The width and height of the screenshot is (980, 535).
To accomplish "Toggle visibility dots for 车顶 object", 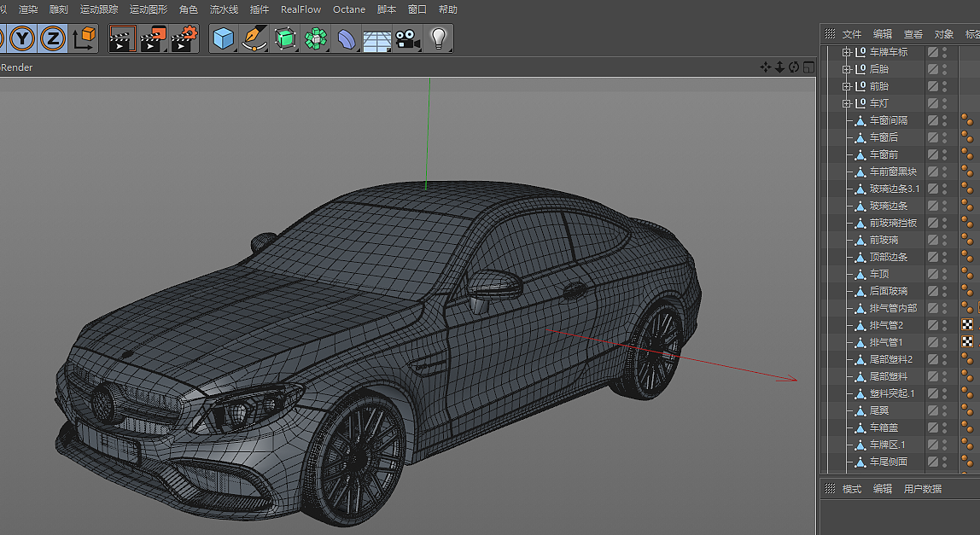I will (944, 274).
